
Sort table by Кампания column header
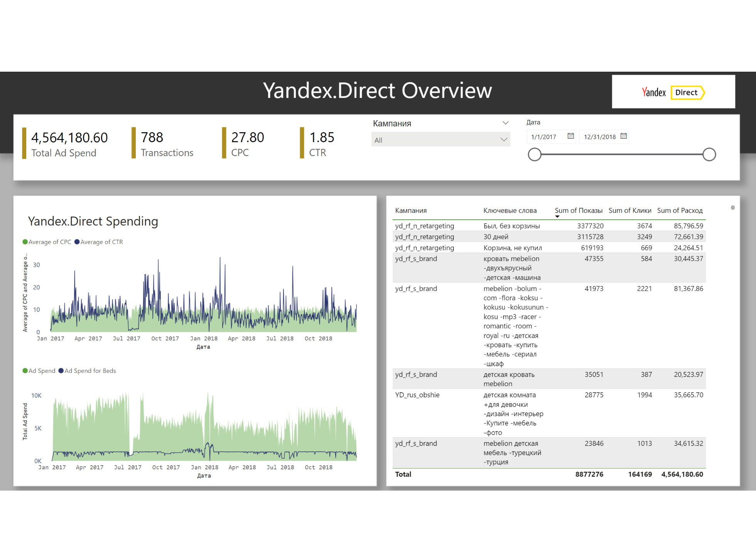point(411,210)
